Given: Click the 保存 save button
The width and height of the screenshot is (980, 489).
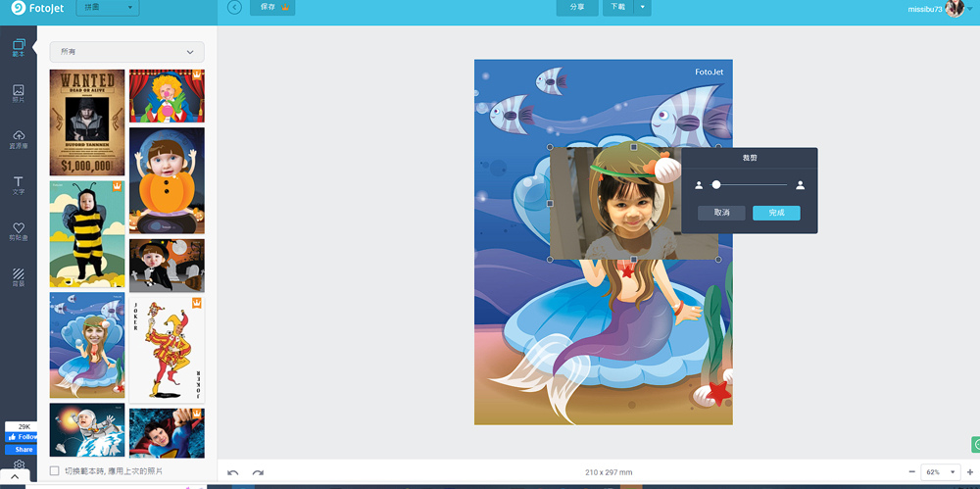Looking at the screenshot, I should (x=272, y=8).
